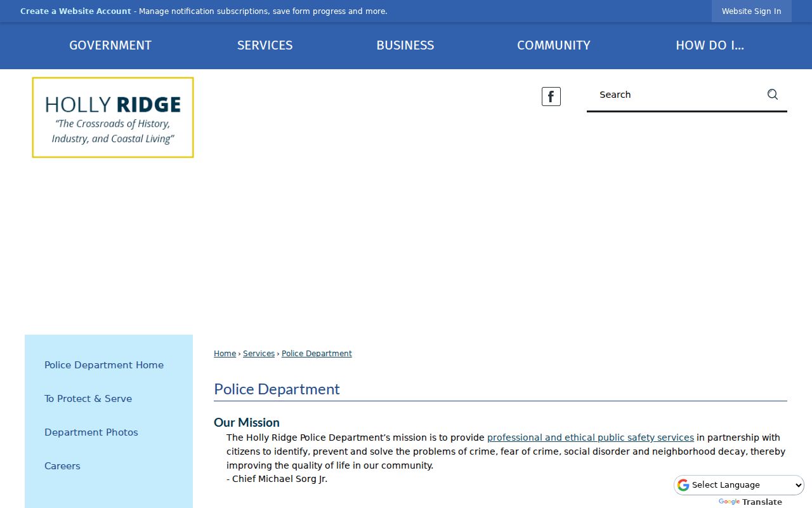
Task: Click the Home breadcrumb link
Action: [225, 354]
